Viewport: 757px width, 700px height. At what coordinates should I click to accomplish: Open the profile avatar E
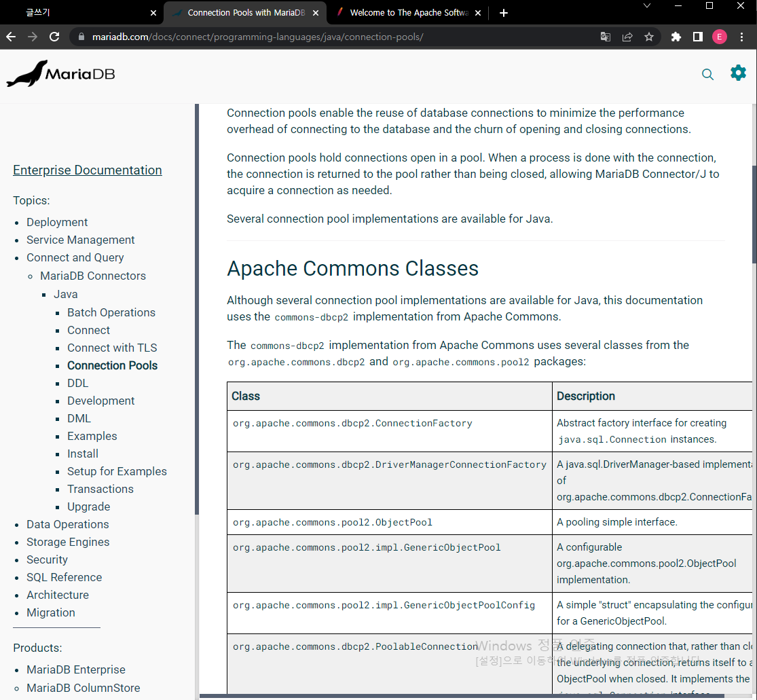(720, 37)
